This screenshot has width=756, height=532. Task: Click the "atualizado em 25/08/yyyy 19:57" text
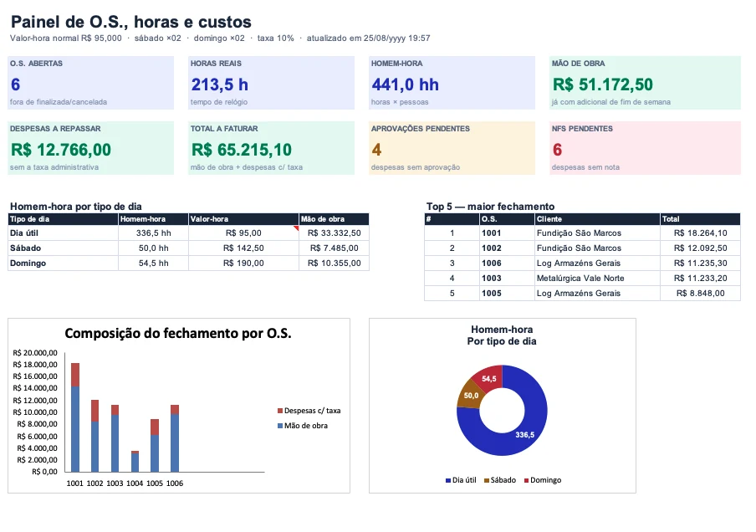pyautogui.click(x=368, y=38)
